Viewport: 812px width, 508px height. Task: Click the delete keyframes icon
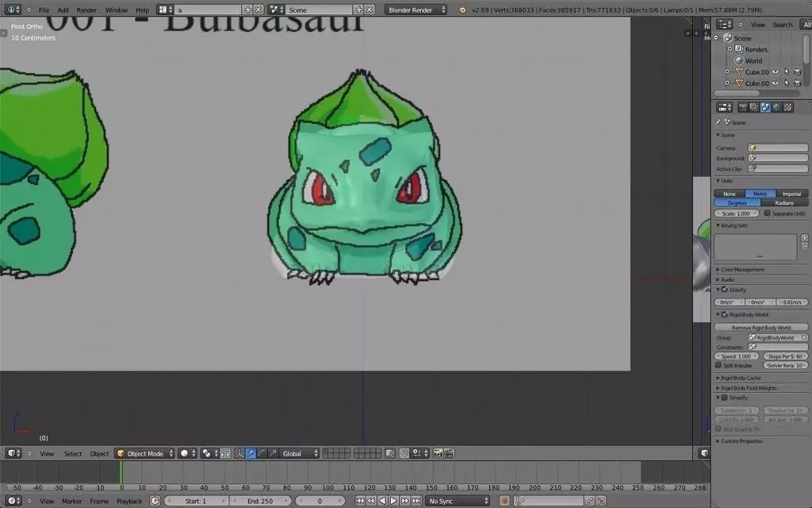pos(600,502)
